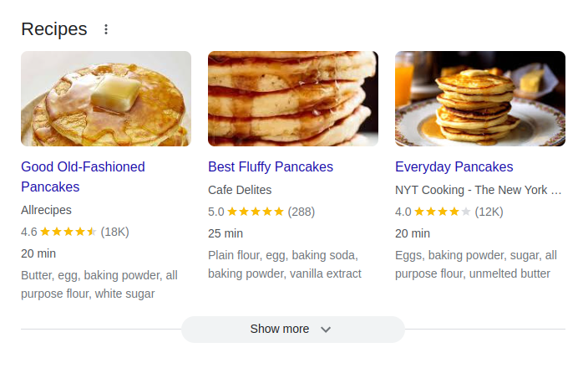Image resolution: width=588 pixels, height=368 pixels.
Task: Expand recipes using the down chevron
Action: coord(327,330)
